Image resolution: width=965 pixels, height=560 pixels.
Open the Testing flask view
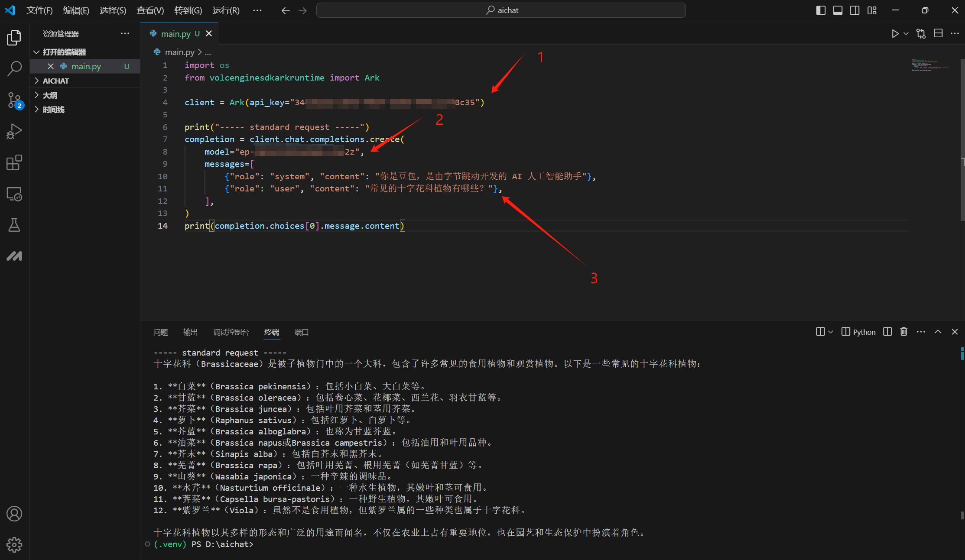(x=14, y=225)
